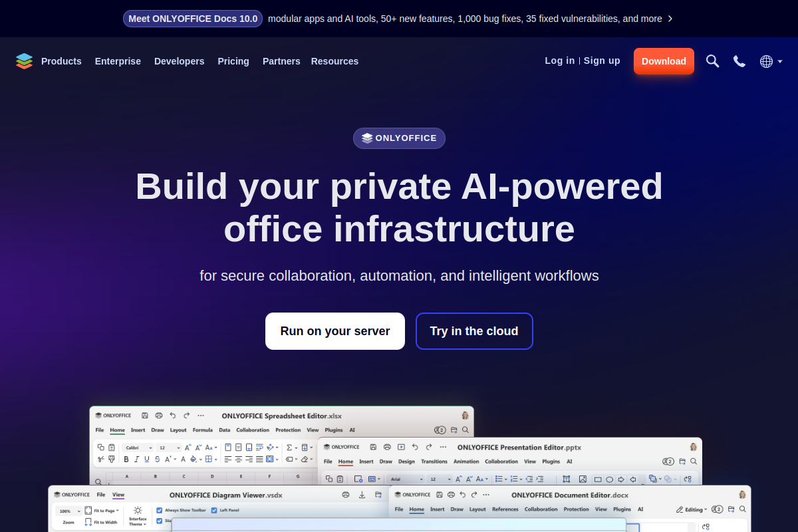This screenshot has height=532, width=798.
Task: Open the site search magnifier icon
Action: 712,61
